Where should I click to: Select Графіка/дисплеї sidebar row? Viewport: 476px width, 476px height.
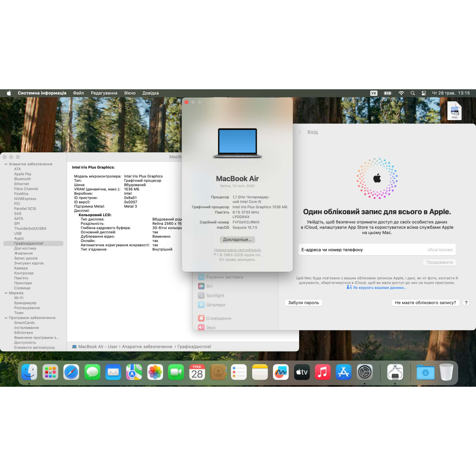click(33, 244)
